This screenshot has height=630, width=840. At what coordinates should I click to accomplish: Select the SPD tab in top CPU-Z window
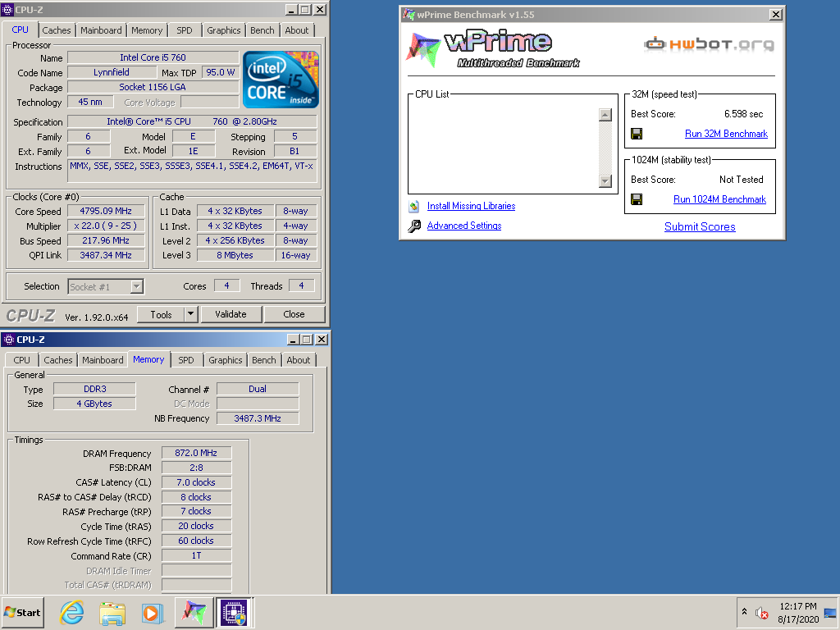click(x=185, y=30)
